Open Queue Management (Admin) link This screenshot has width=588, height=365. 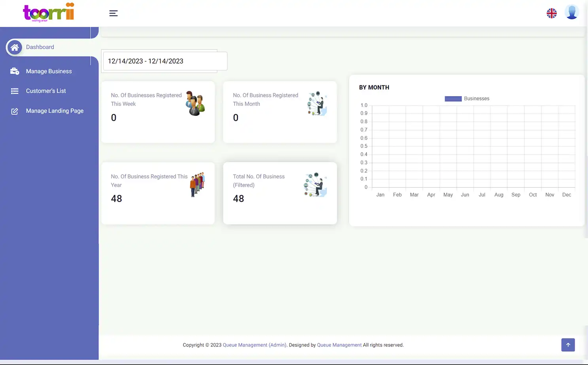[x=254, y=345]
